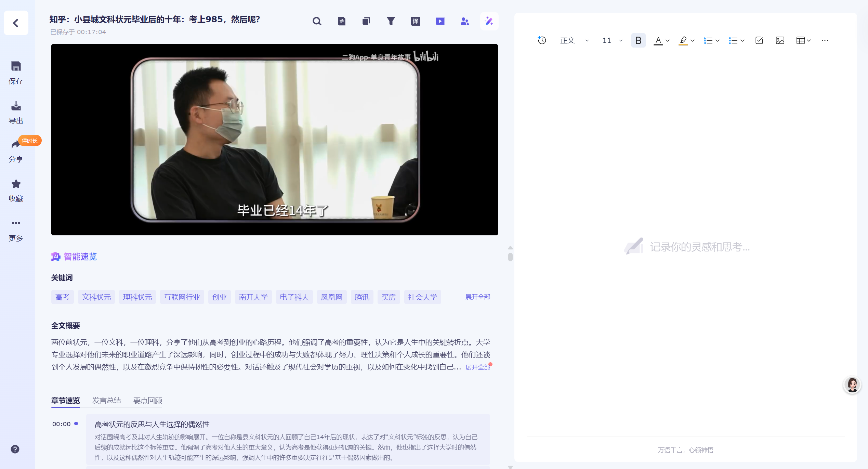This screenshot has width=868, height=469.
Task: Toggle the video player icon
Action: click(440, 21)
